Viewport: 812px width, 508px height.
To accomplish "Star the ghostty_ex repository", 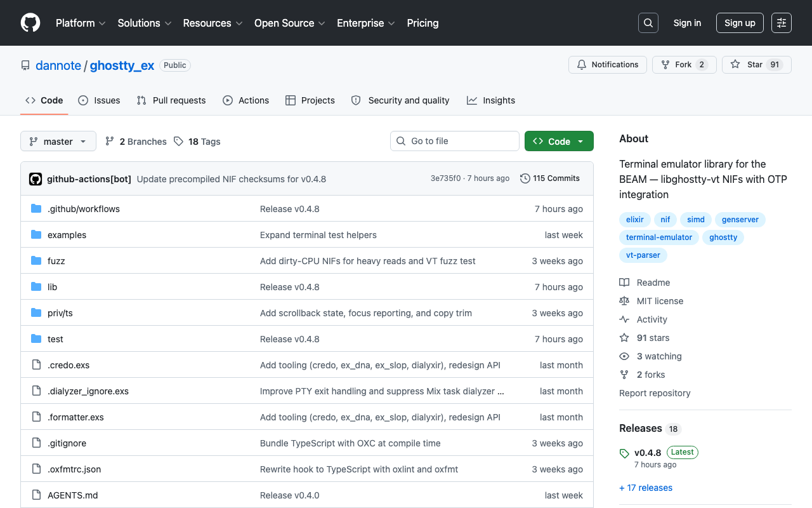I will pyautogui.click(x=756, y=65).
